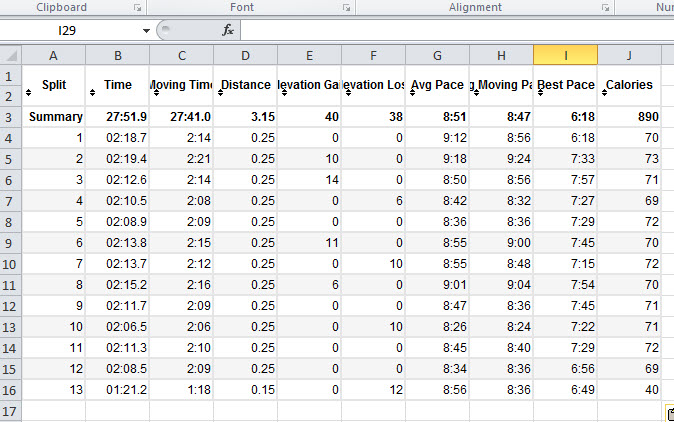Click avg pace cell 9:18
Viewport: 674px width, 422px height.
pyautogui.click(x=437, y=159)
